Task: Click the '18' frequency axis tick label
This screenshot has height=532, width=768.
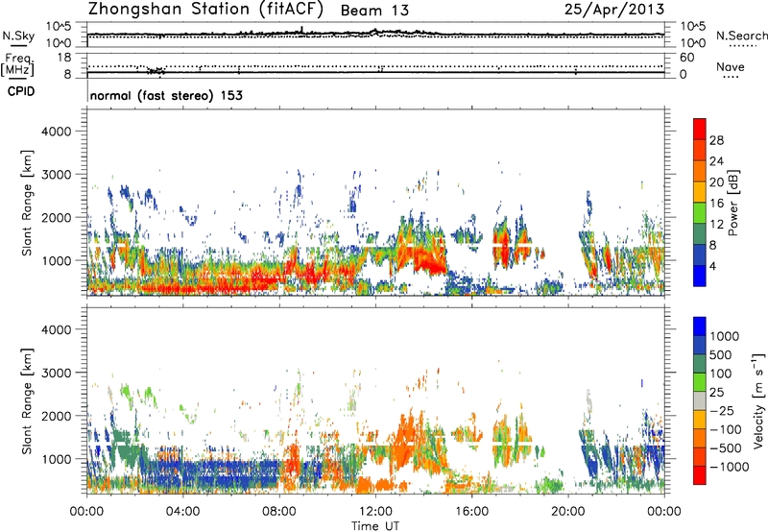Action: click(x=64, y=58)
